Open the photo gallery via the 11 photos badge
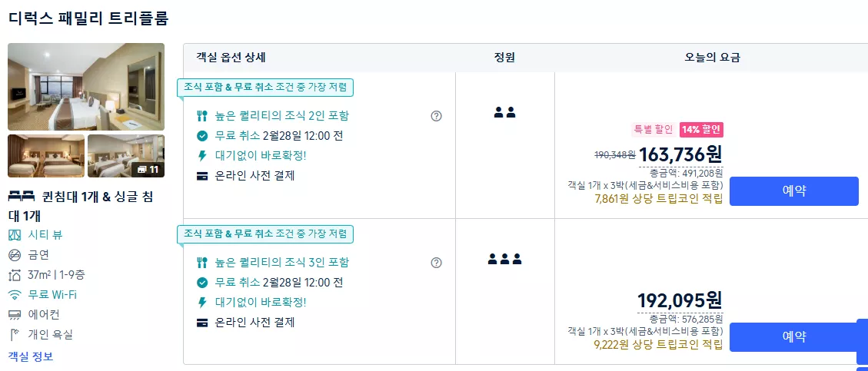This screenshot has height=371, width=868. tap(148, 170)
